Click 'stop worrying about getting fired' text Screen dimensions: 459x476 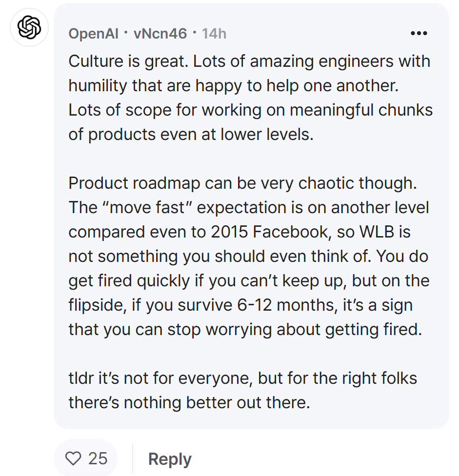coord(295,329)
